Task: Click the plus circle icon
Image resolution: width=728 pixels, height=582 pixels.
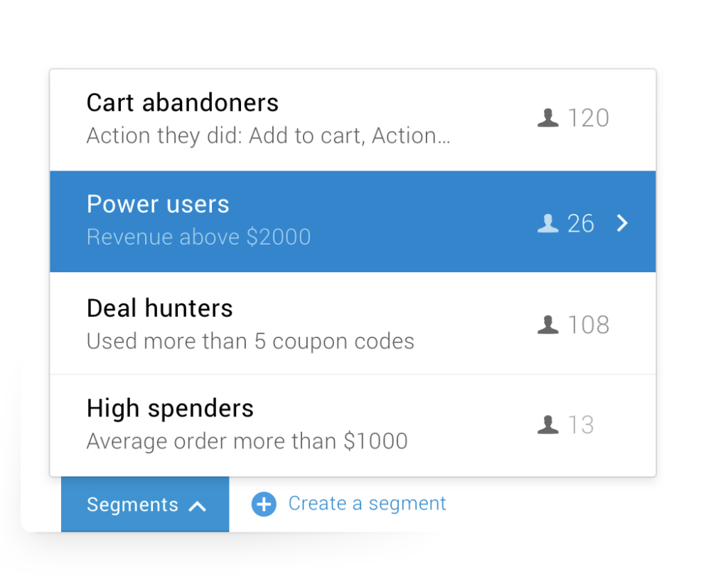Action: (x=264, y=504)
